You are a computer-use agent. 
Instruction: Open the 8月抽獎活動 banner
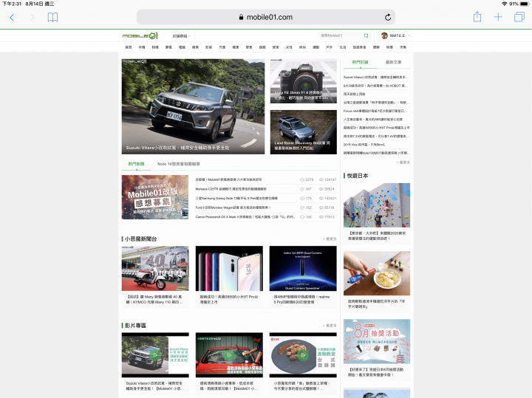(377, 341)
